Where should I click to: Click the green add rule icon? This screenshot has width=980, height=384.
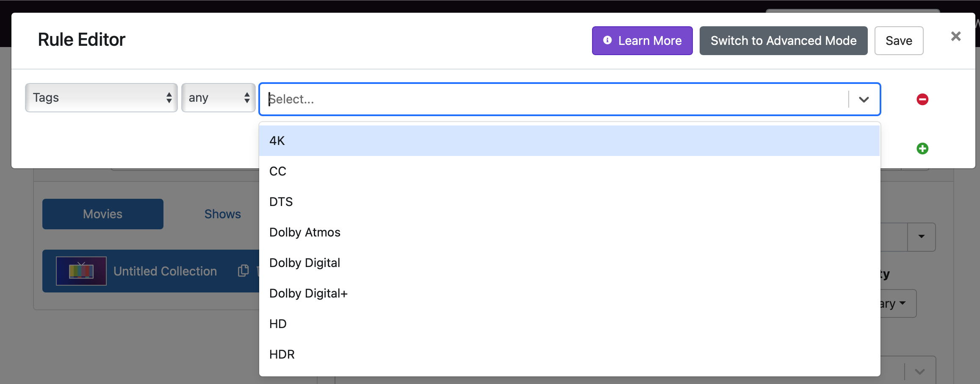(922, 149)
